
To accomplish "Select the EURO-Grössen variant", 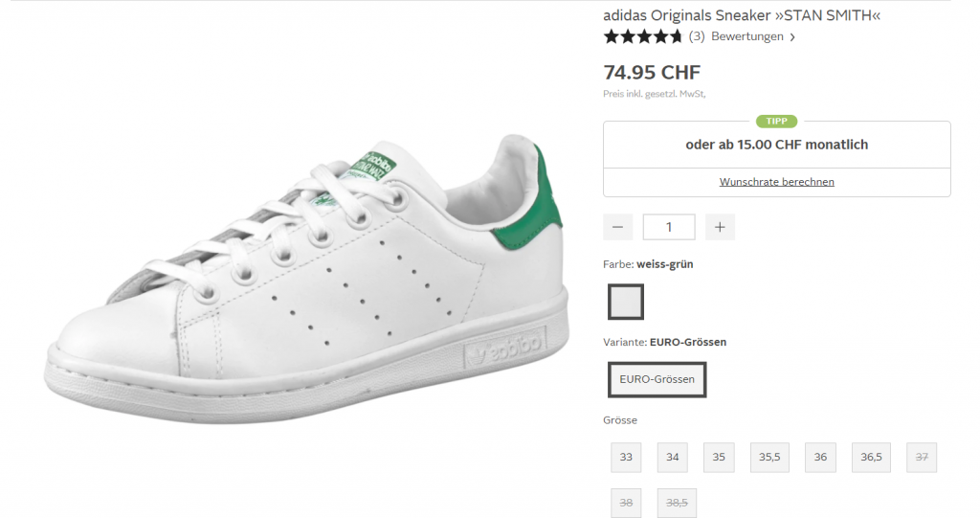I will tap(657, 379).
